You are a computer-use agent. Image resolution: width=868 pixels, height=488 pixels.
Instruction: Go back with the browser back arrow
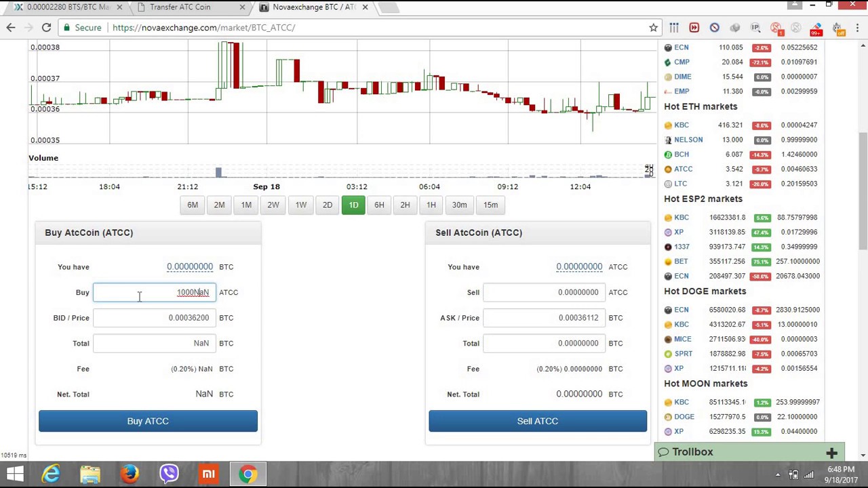pos(11,28)
